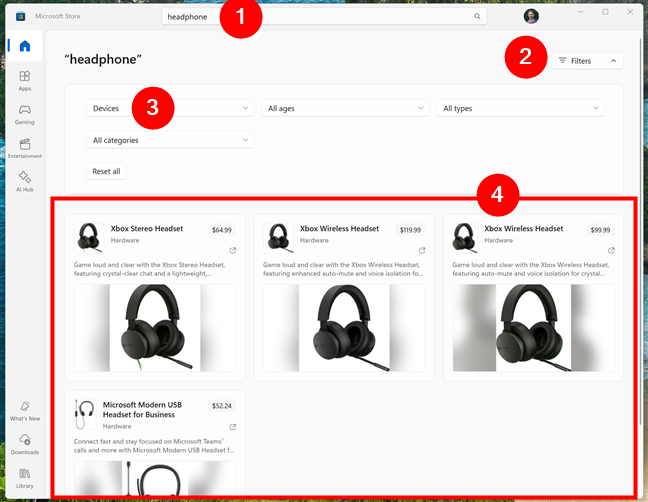Click the Reset all button
The image size is (648, 502).
[106, 171]
